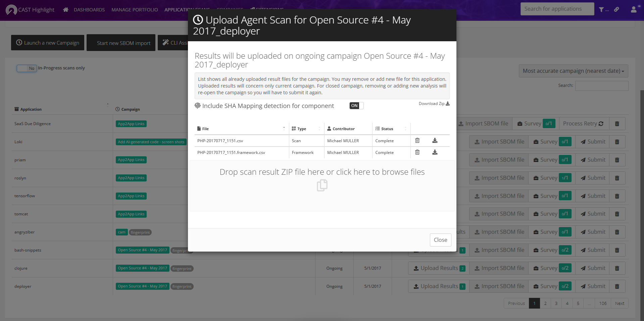Viewport: 644px width, 321px height.
Task: Click the CAST Highlight logo
Action: 30,10
